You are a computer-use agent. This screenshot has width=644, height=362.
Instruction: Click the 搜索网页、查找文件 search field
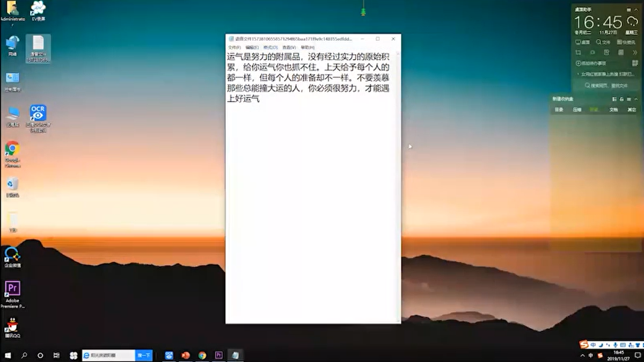click(606, 85)
